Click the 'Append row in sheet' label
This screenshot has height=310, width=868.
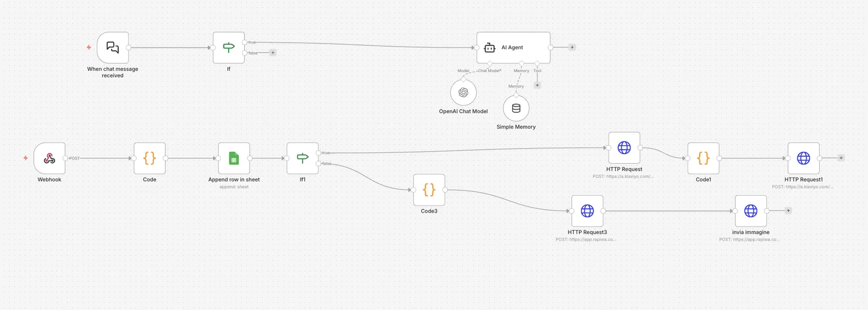(234, 180)
